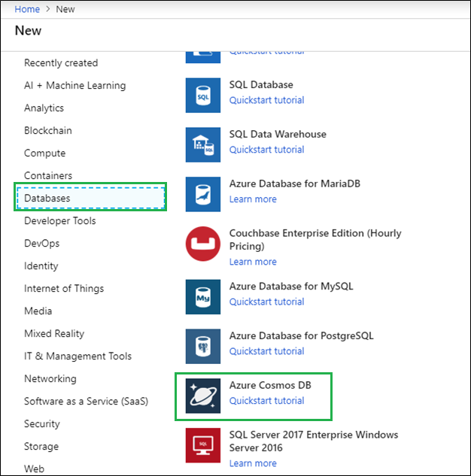Viewport: 471px width, 476px height.
Task: Click the Azure Database for MySQL icon
Action: [203, 297]
